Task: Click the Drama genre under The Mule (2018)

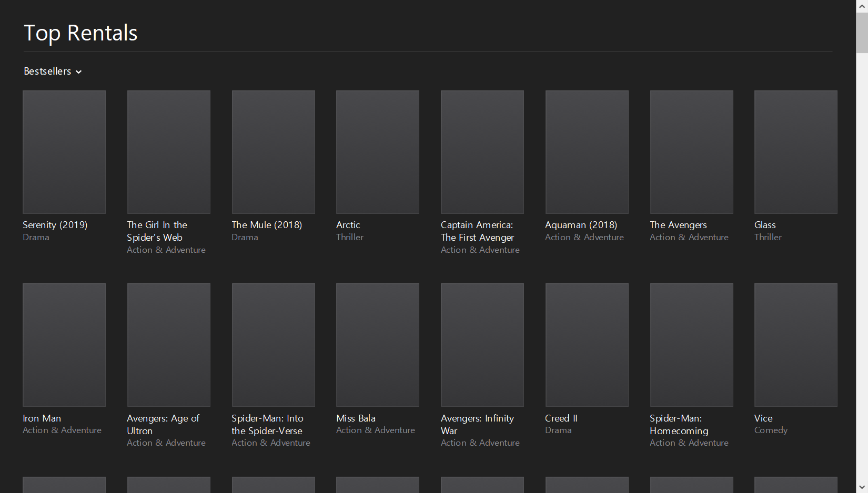Action: click(245, 238)
